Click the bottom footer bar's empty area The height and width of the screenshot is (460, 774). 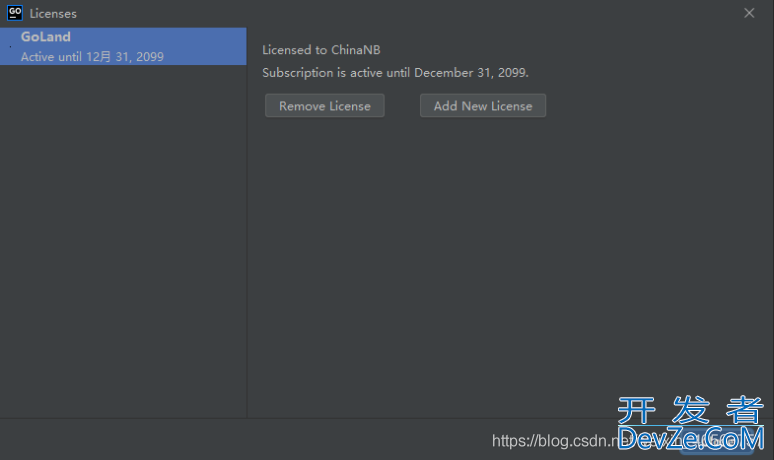[247, 439]
